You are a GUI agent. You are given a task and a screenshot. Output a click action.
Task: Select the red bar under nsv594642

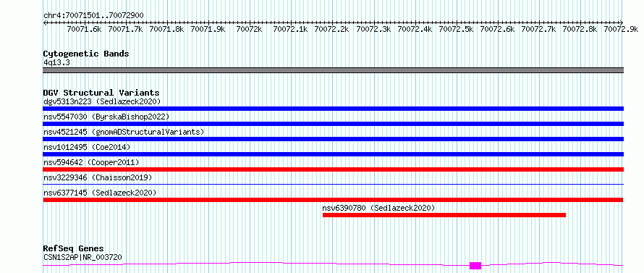pos(333,169)
